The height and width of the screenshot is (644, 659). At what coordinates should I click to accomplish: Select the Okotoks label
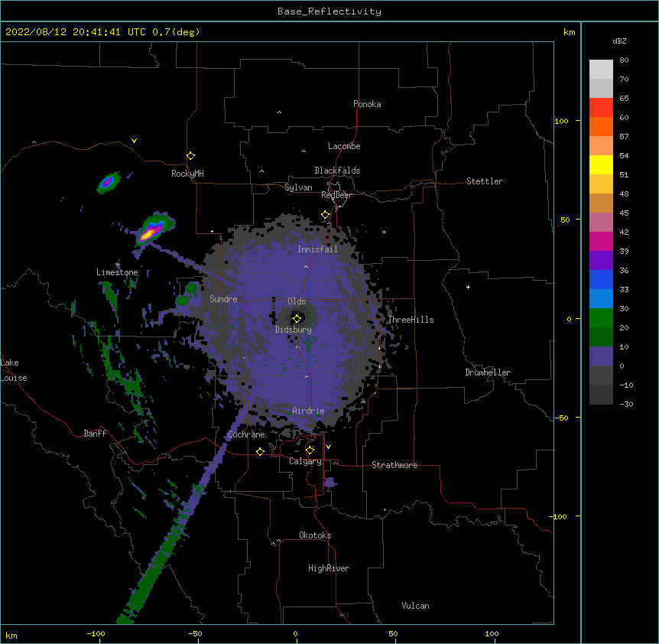pyautogui.click(x=315, y=535)
